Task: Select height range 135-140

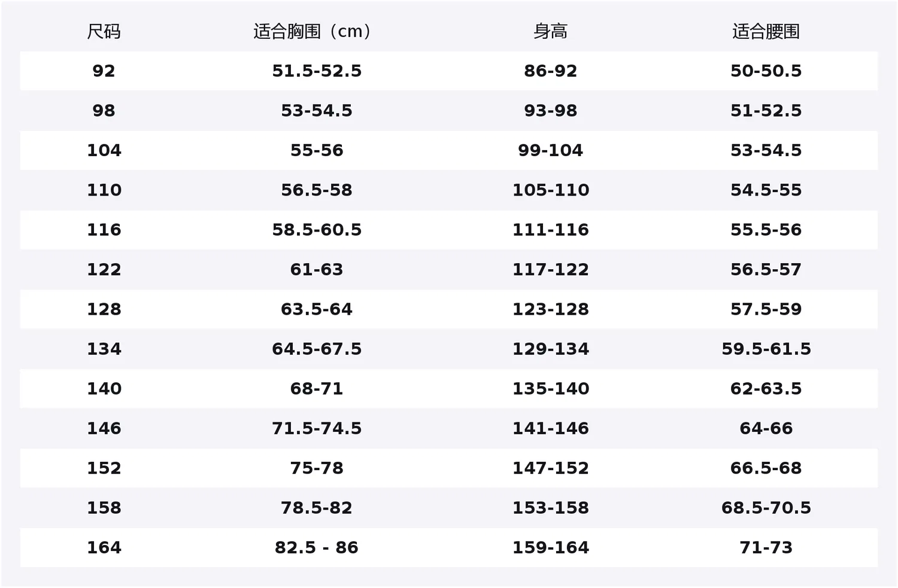Action: (550, 388)
